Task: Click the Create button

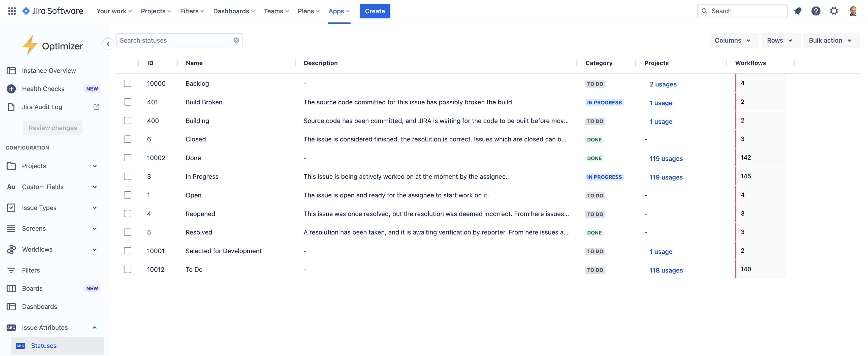Action: (x=375, y=11)
